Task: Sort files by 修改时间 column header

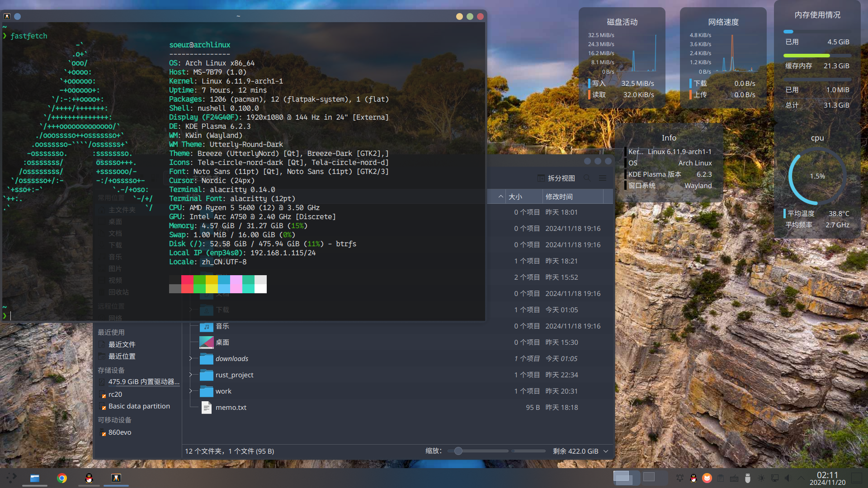Action: [x=559, y=197]
